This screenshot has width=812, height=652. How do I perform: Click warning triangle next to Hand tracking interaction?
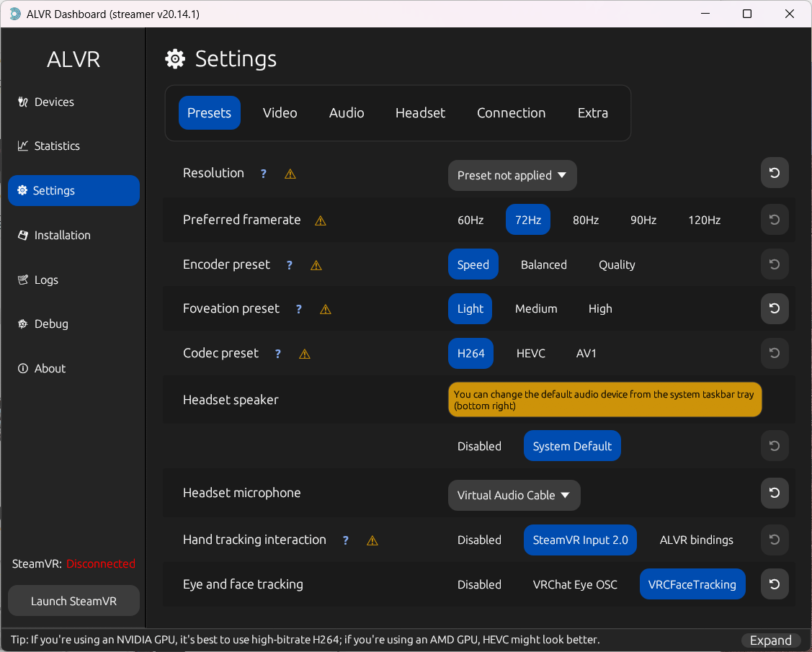(372, 540)
